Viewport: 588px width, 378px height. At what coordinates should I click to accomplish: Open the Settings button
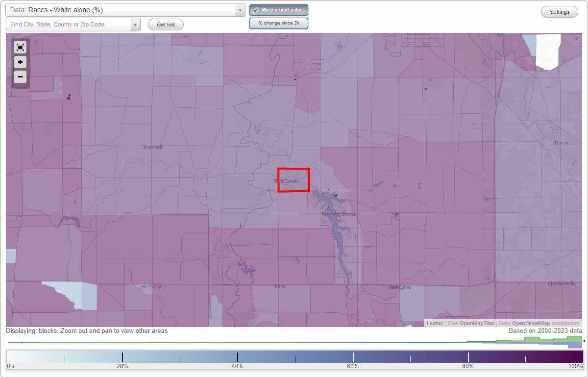pos(559,11)
